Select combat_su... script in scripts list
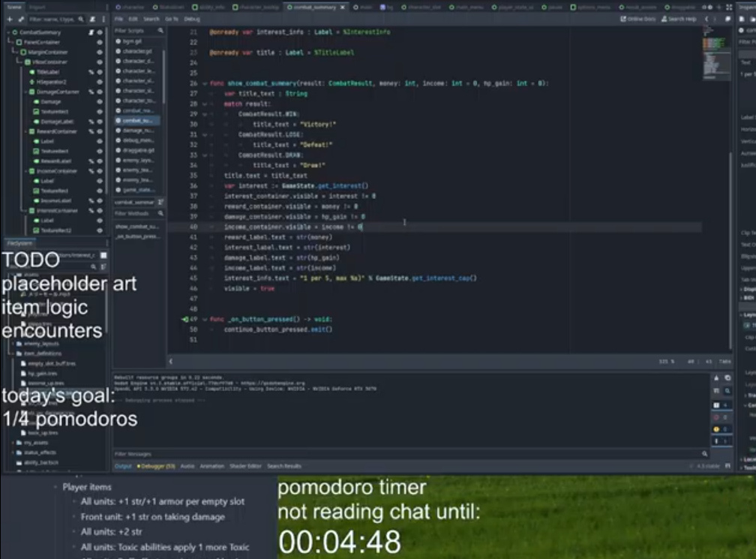Image resolution: width=756 pixels, height=559 pixels. (136, 120)
